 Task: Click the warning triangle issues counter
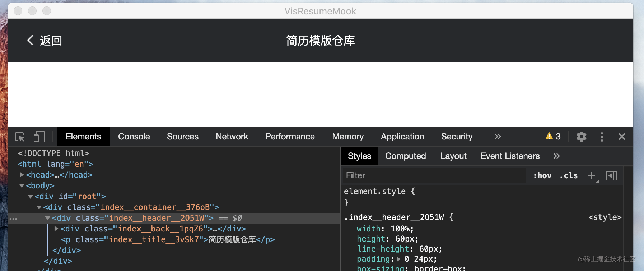(x=553, y=137)
